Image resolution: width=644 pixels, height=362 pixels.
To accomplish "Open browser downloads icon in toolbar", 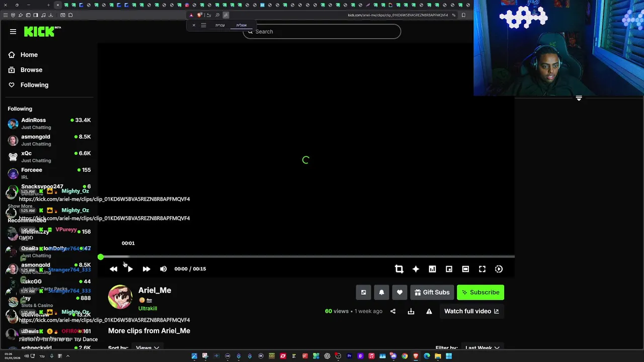I will click(x=51, y=15).
